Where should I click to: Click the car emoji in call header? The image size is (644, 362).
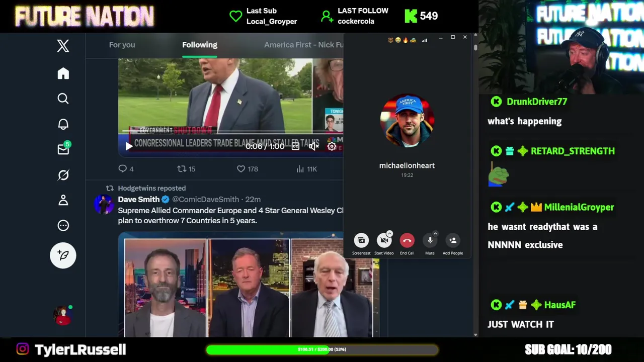pos(413,40)
